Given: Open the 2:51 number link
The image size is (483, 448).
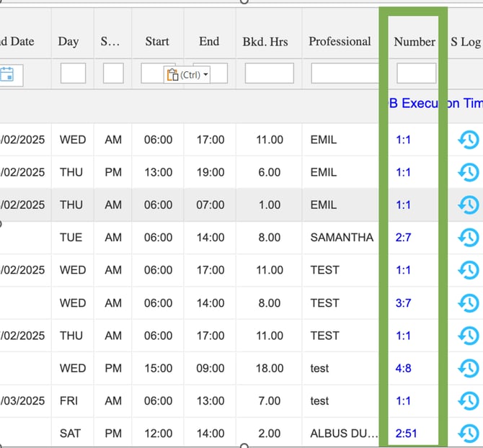Looking at the screenshot, I should point(406,434).
